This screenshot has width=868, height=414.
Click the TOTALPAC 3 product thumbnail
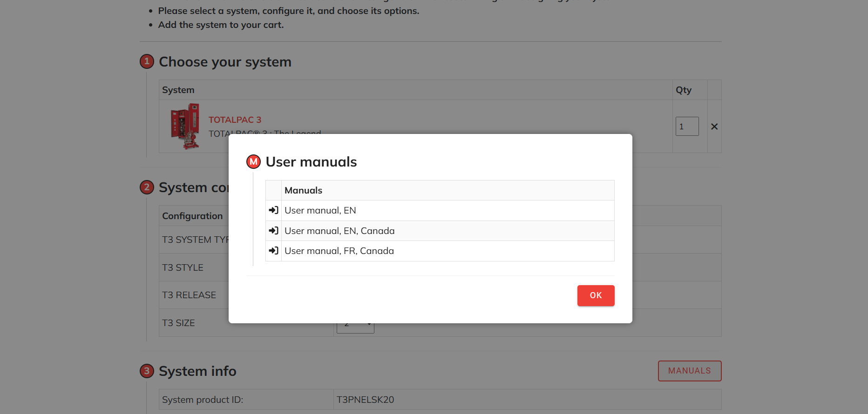coord(185,126)
